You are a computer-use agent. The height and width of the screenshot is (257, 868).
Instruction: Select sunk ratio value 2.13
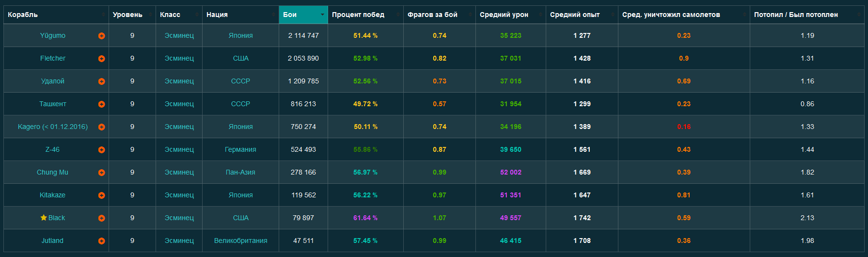pyautogui.click(x=807, y=218)
